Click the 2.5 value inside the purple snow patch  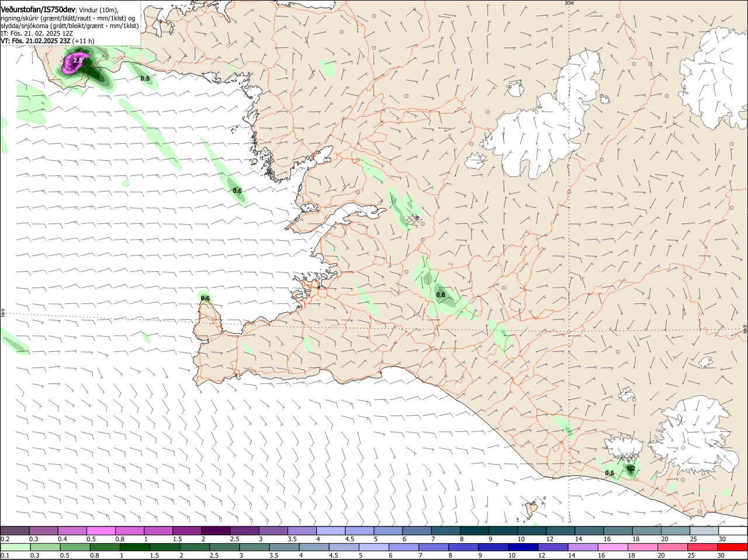tap(78, 60)
